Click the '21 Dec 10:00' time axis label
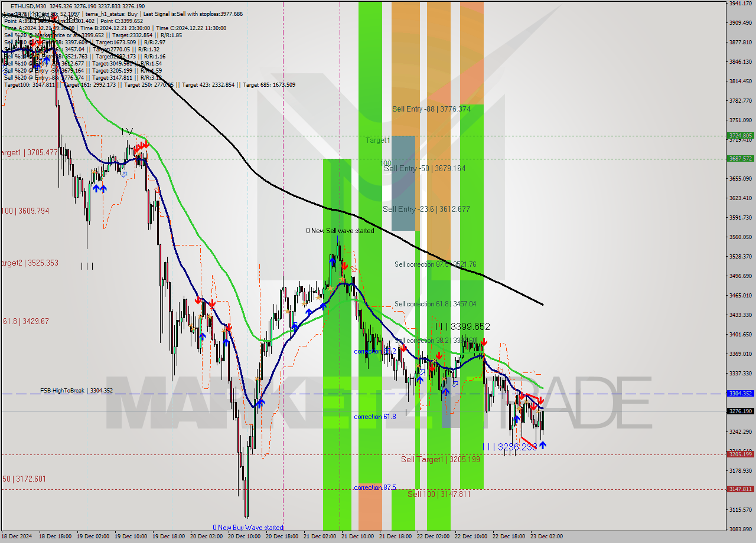The width and height of the screenshot is (756, 543). 359,537
